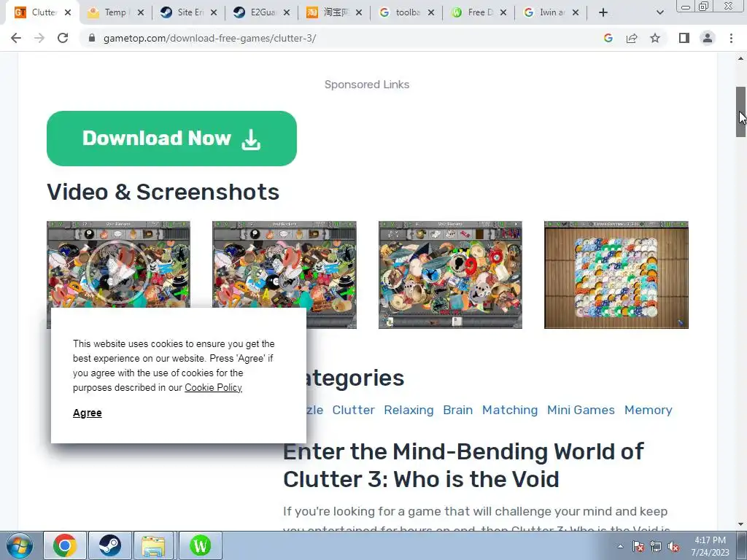
Task: Agree to the cookie notice
Action: (88, 413)
